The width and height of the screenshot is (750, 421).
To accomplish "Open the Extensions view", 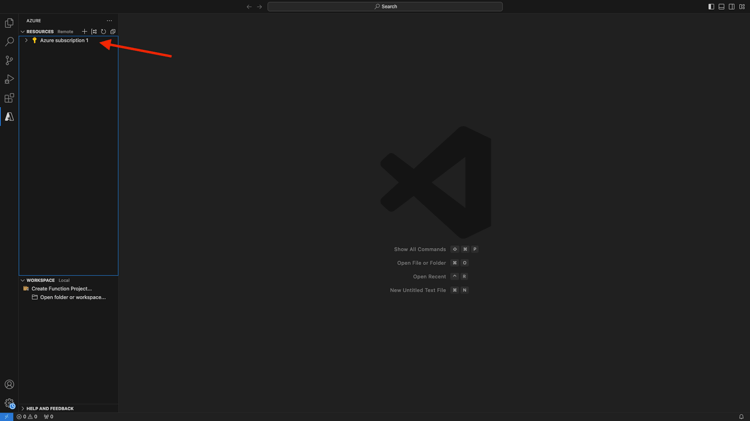I will click(9, 98).
